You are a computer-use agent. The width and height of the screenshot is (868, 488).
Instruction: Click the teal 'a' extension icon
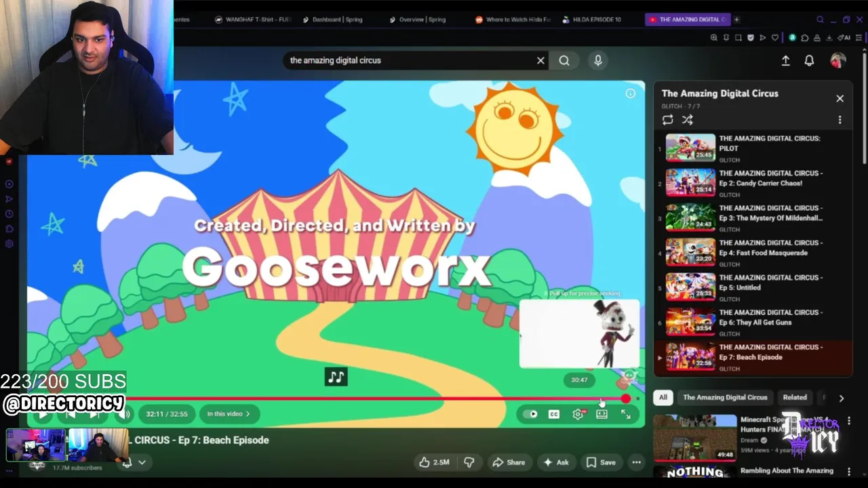point(792,37)
